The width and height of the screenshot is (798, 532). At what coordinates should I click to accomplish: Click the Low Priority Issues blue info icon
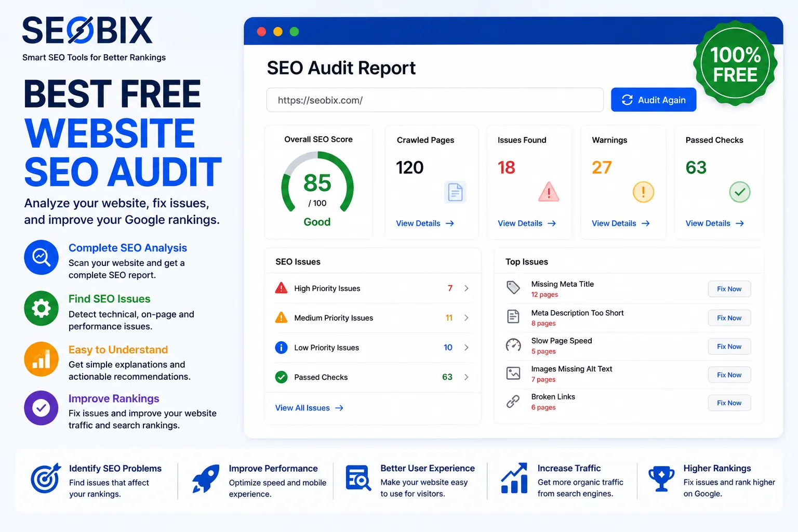click(x=281, y=348)
